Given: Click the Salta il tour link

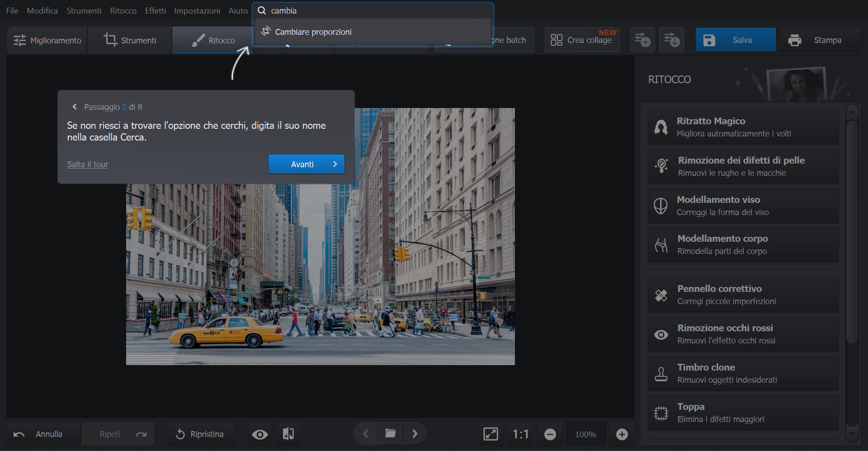Looking at the screenshot, I should (x=88, y=164).
